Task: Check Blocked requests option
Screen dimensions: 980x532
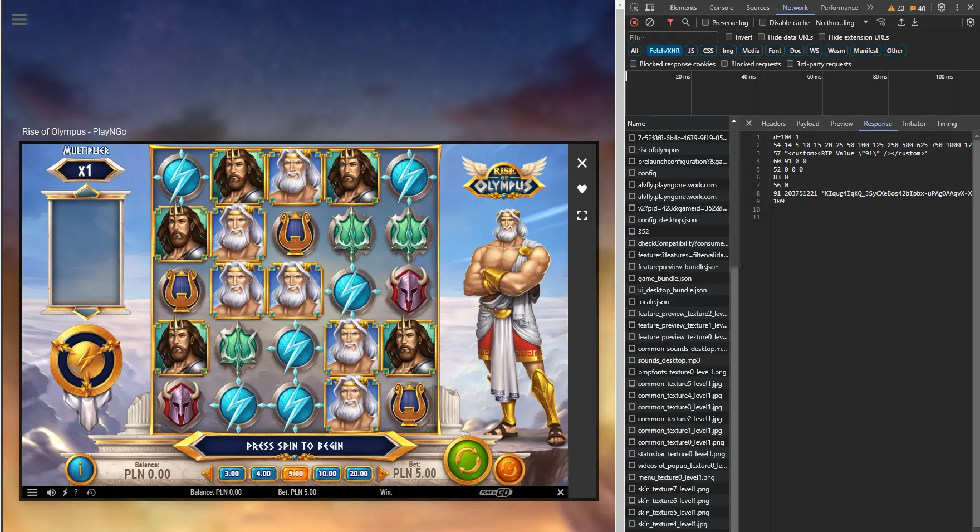Action: click(x=724, y=64)
